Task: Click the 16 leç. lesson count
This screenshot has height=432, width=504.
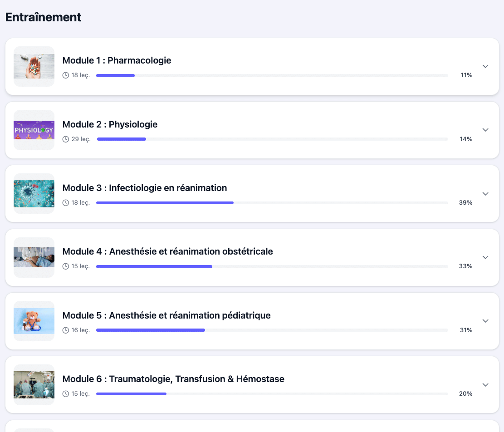Action: pyautogui.click(x=80, y=330)
